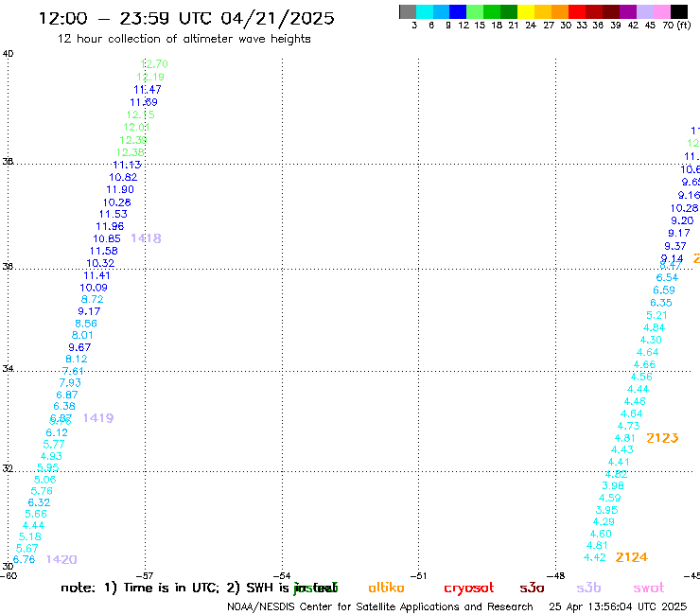Screen dimensions: 700x615
Task: Click the 4.56 wave height value
Action: (641, 377)
